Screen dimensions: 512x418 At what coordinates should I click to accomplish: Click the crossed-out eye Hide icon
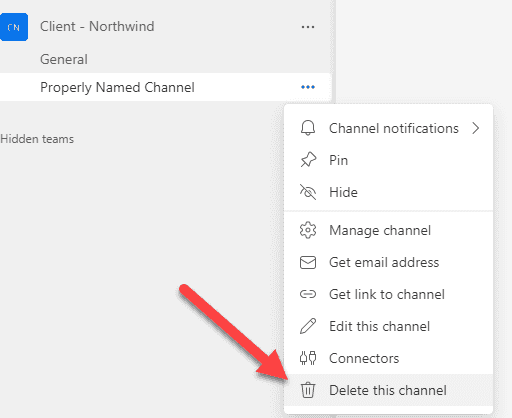pos(308,192)
